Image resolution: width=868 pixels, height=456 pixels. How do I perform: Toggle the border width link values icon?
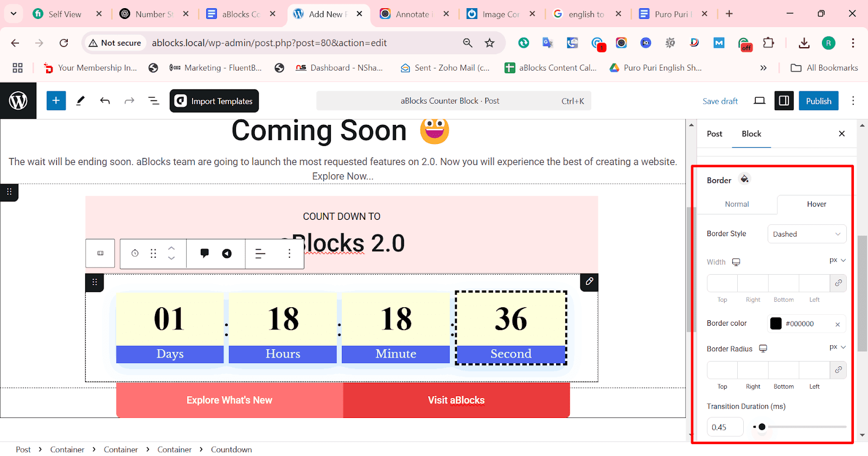tap(838, 283)
